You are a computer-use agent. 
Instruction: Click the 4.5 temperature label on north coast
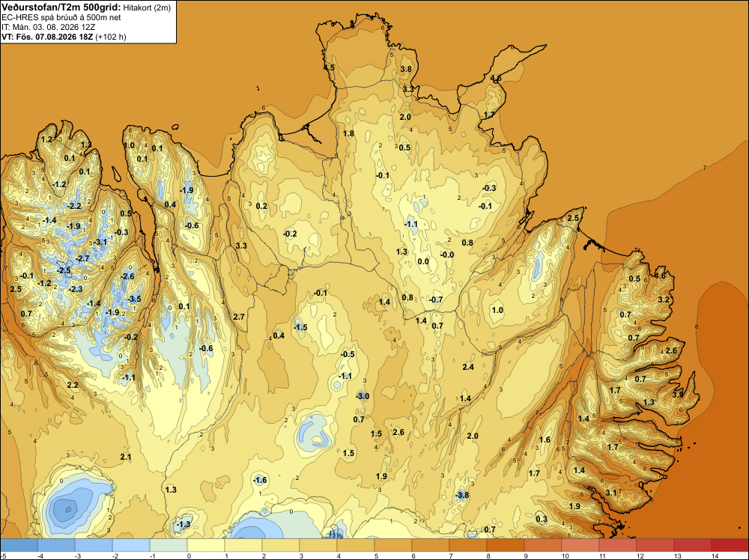click(x=329, y=68)
